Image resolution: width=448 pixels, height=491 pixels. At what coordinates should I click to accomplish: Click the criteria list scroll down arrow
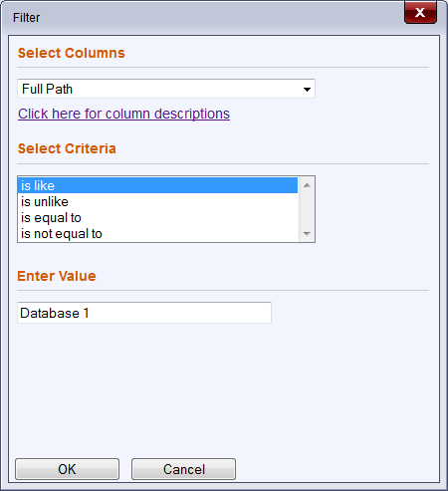[307, 234]
